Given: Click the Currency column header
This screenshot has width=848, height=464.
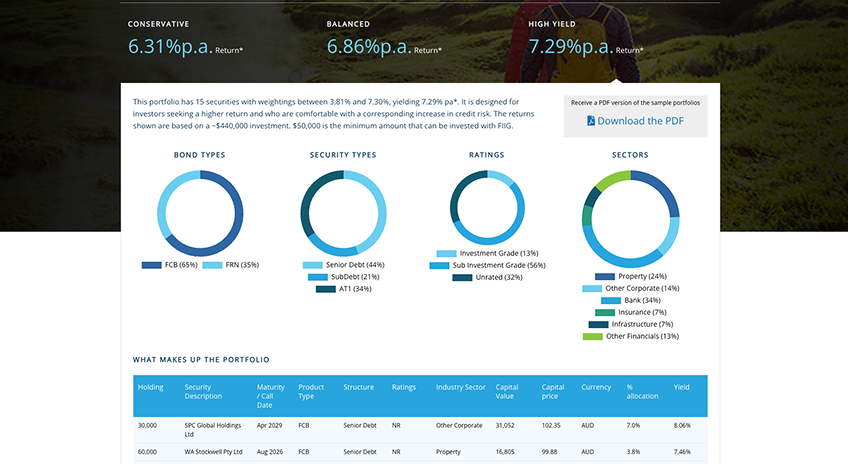Looking at the screenshot, I should pos(596,387).
